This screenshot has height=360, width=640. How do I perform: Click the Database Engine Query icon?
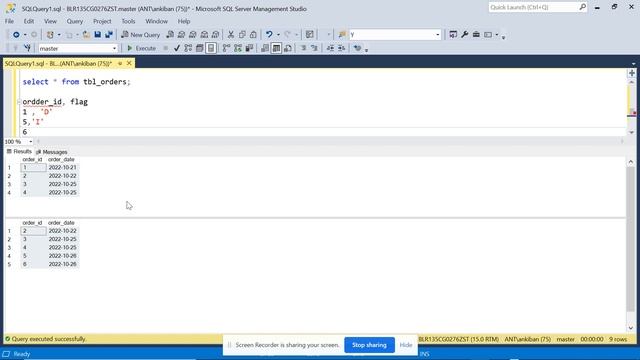(x=170, y=35)
